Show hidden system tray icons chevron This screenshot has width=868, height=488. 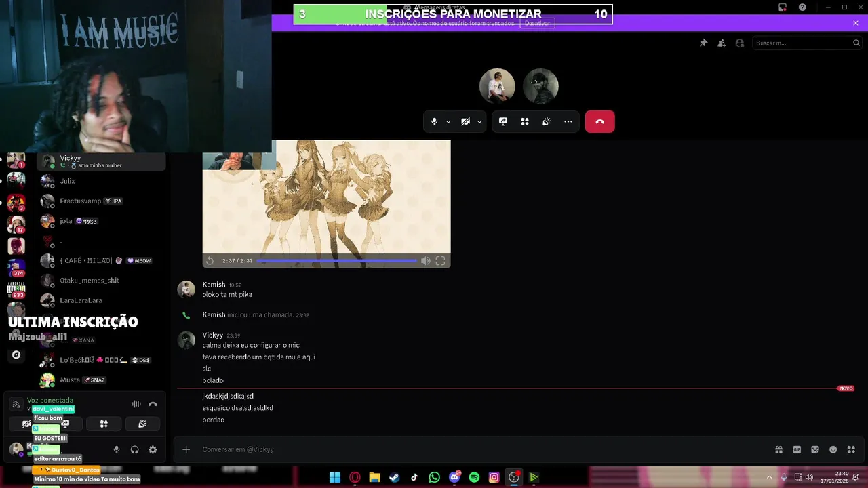pyautogui.click(x=769, y=477)
